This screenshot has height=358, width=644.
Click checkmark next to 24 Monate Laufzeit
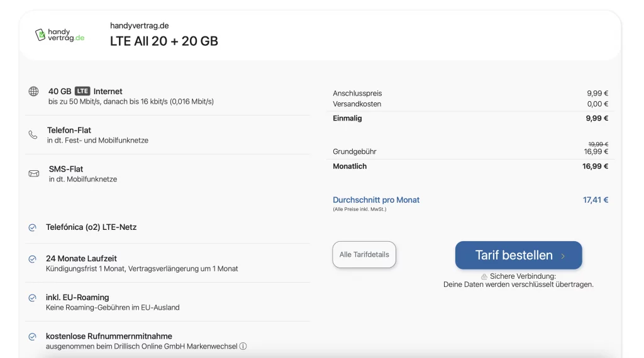32,259
